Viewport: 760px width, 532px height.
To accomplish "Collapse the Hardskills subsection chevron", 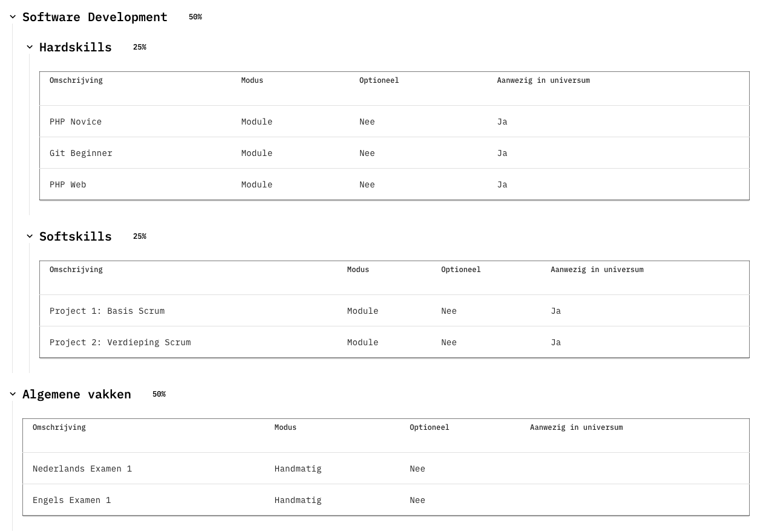I will (x=30, y=47).
